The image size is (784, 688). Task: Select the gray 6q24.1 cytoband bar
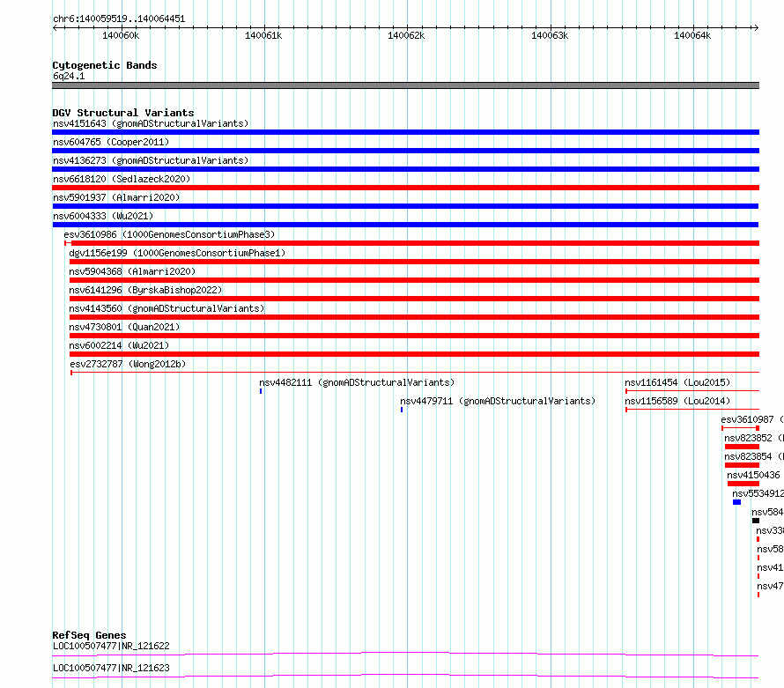[405, 85]
